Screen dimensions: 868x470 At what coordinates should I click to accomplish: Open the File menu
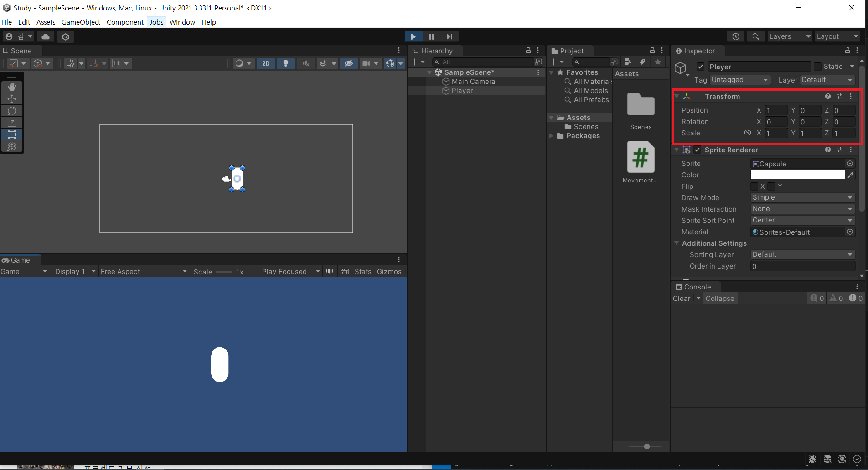[7, 22]
